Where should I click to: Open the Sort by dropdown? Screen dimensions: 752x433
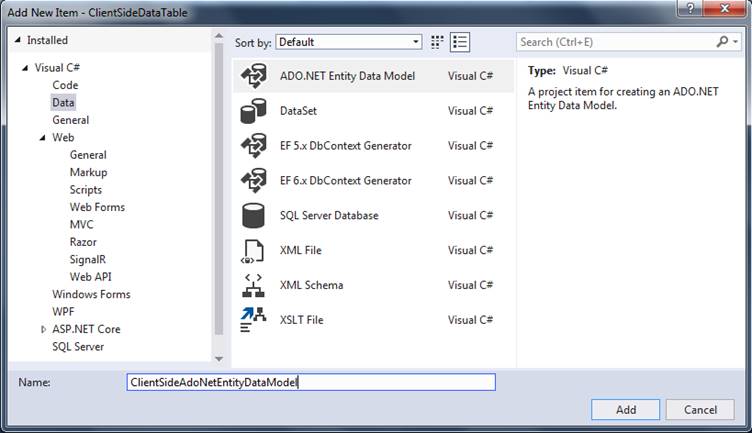click(348, 42)
